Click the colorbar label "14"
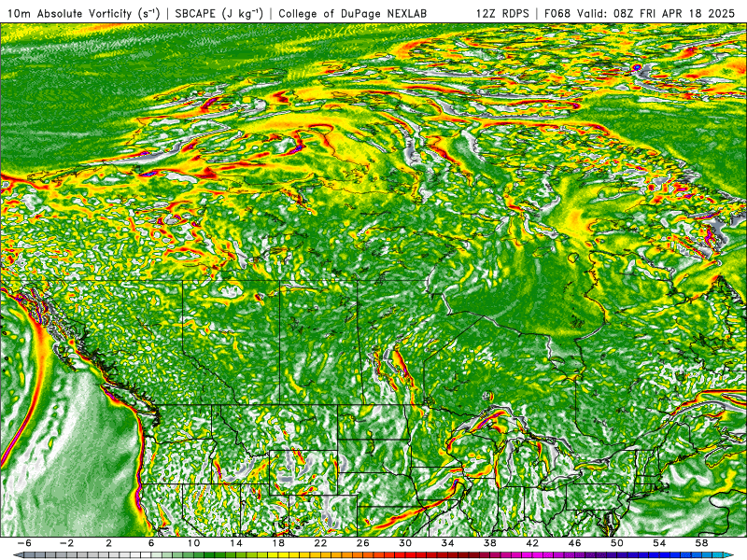Image resolution: width=747 pixels, height=560 pixels. pyautogui.click(x=236, y=543)
